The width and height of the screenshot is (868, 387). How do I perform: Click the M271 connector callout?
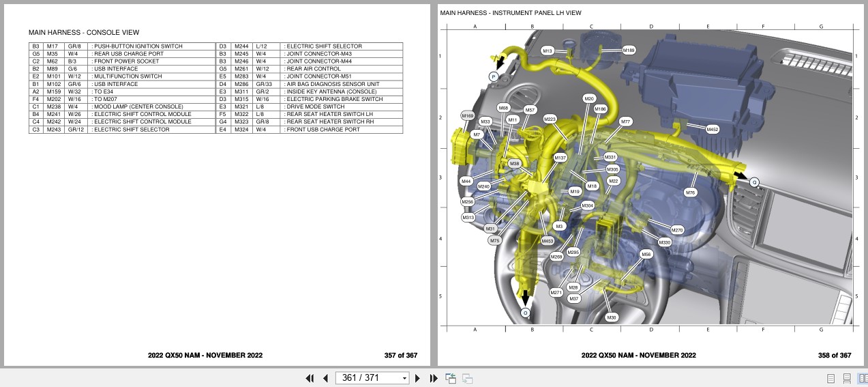pos(556,292)
